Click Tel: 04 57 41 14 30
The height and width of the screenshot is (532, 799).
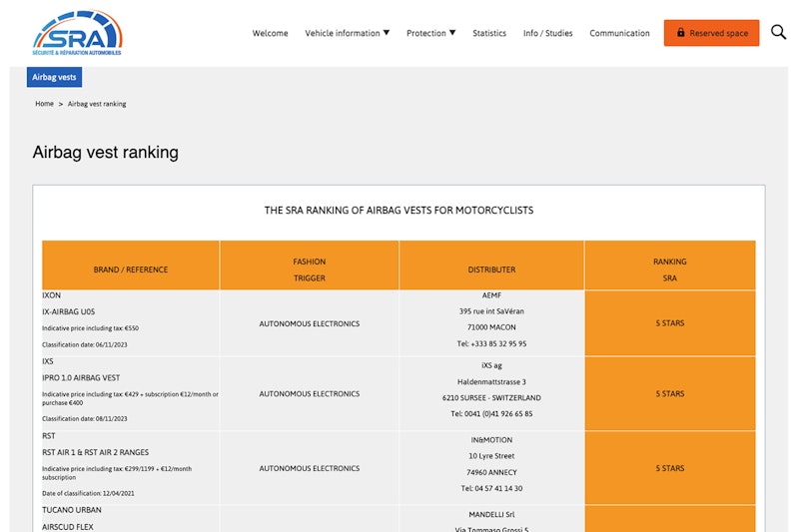tap(491, 488)
